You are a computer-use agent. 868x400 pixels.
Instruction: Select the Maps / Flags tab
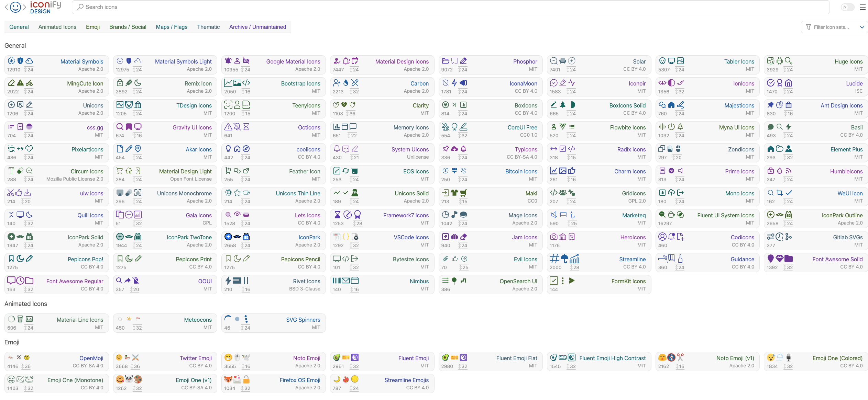(172, 27)
